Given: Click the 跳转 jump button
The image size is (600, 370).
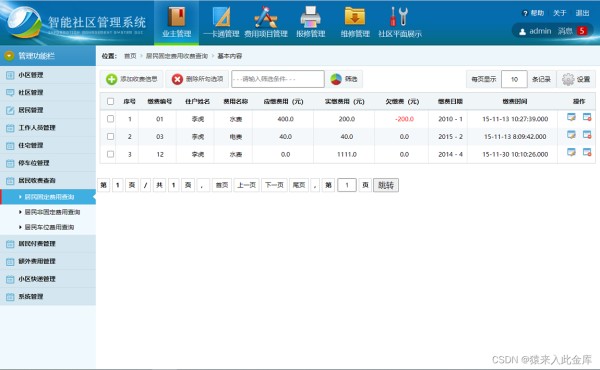Looking at the screenshot, I should click(x=386, y=185).
